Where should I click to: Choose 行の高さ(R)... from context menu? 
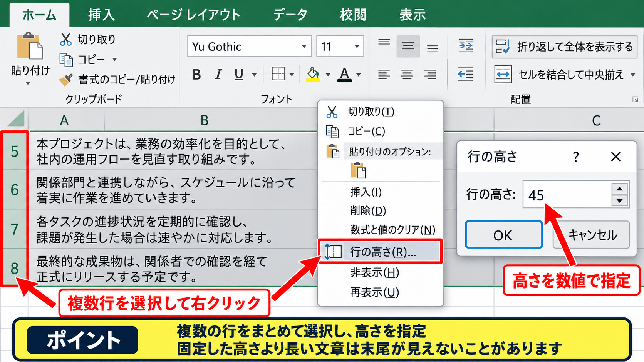(x=380, y=252)
